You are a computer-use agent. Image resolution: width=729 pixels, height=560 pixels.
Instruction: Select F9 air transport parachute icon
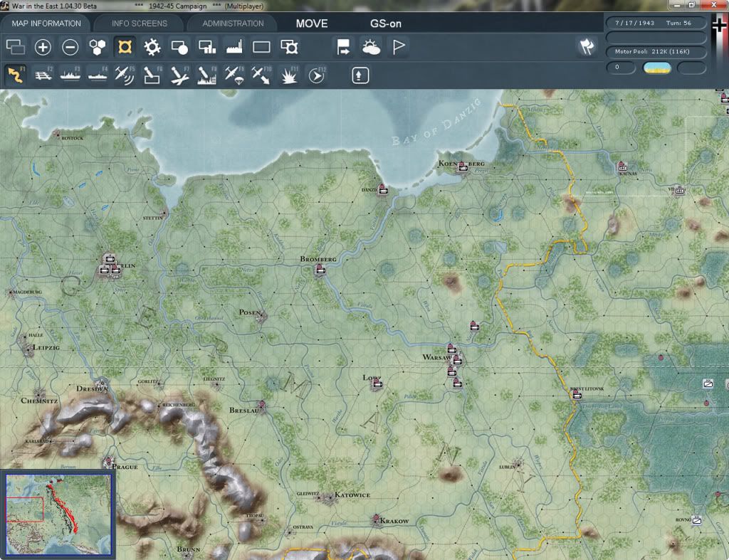pyautogui.click(x=234, y=75)
